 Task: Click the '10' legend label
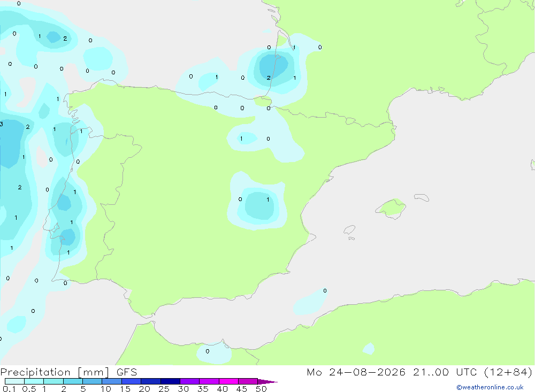point(106,389)
